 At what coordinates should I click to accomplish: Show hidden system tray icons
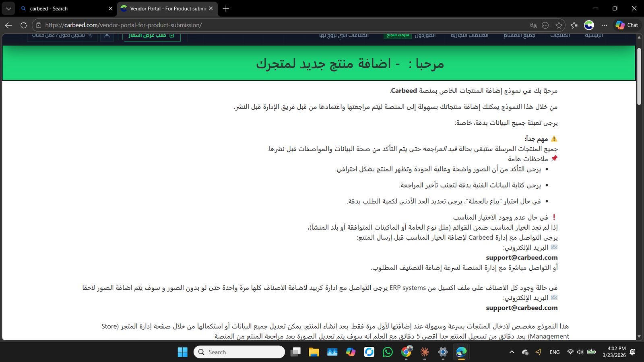coord(512,352)
